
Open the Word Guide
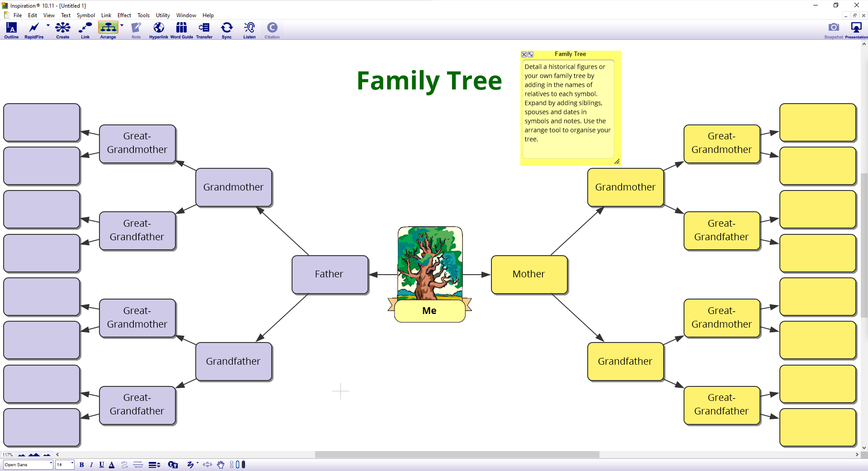coord(182,30)
